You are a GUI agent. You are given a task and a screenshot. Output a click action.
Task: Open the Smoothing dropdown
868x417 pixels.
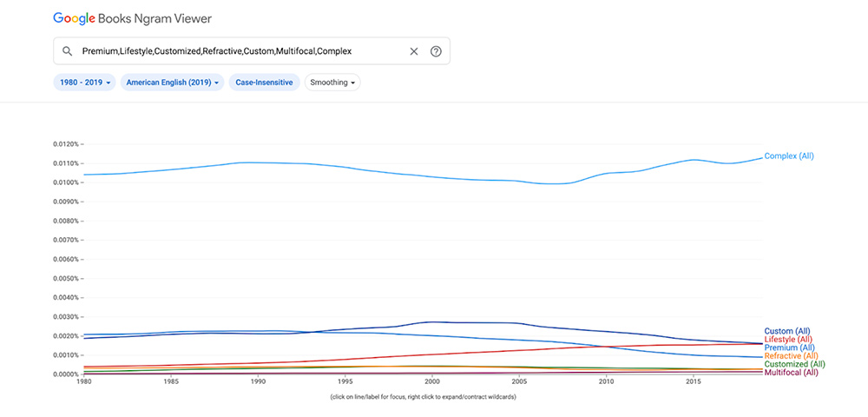(x=332, y=83)
